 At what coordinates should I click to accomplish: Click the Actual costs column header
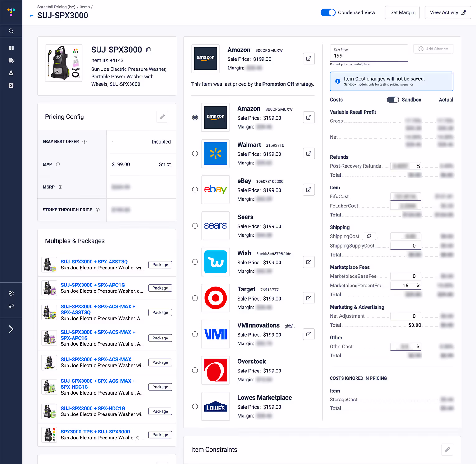pos(446,100)
